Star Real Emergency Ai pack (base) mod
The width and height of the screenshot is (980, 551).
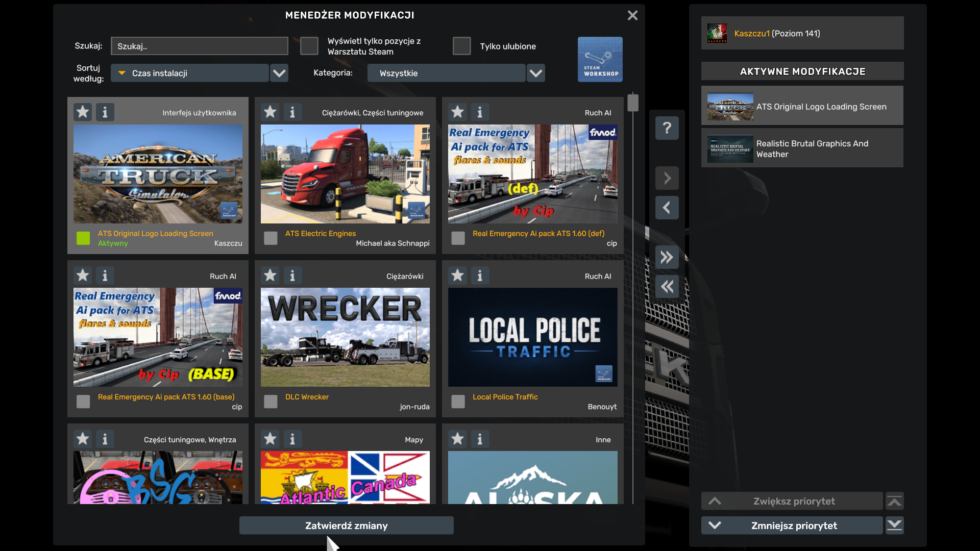(83, 275)
